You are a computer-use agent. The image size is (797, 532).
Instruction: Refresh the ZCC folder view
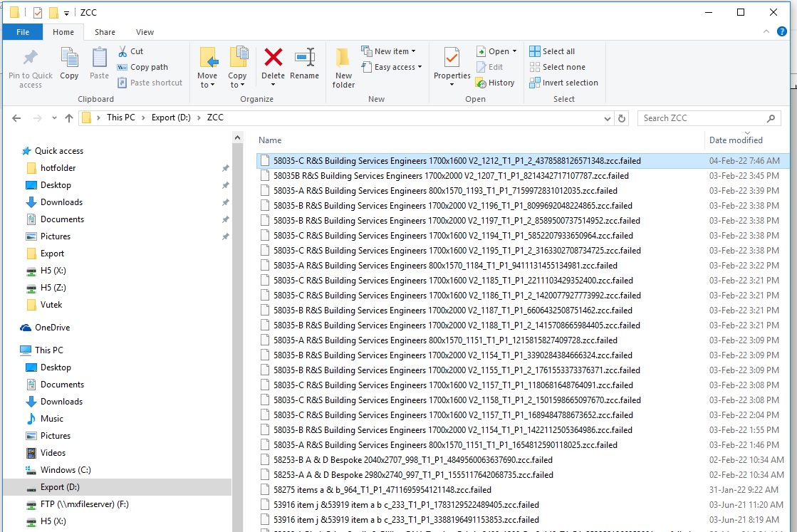621,118
